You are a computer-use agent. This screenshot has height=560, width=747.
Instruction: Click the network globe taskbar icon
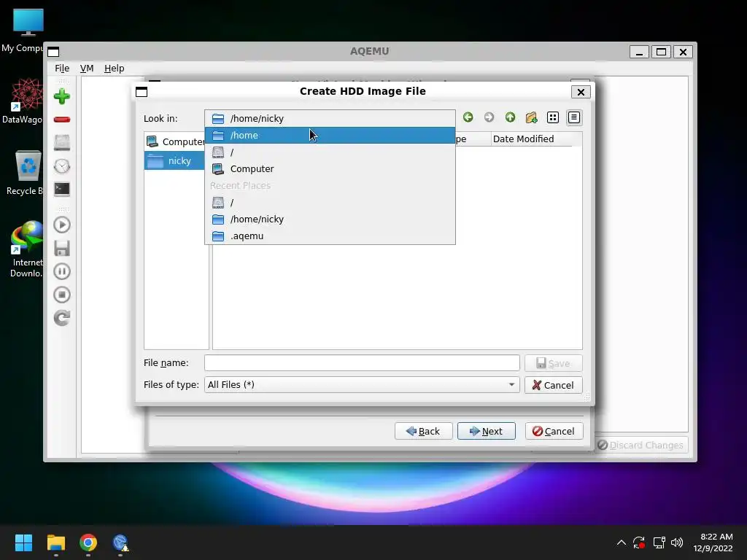pyautogui.click(x=120, y=542)
